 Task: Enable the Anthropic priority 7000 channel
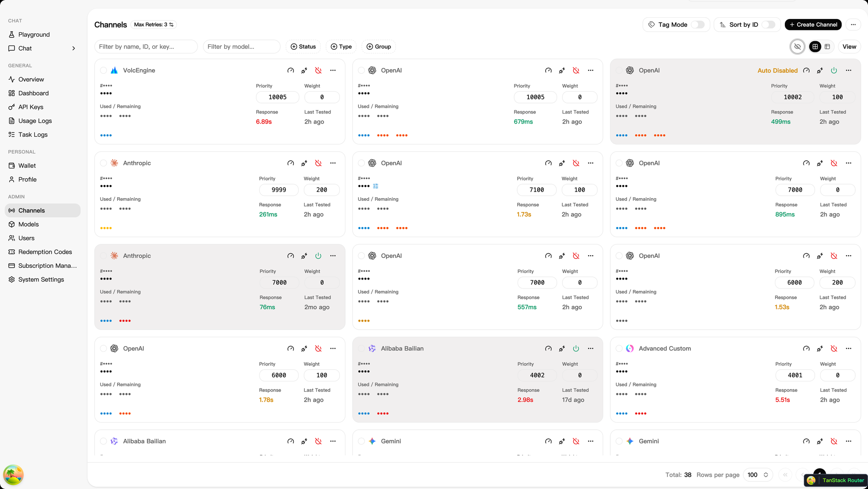pyautogui.click(x=318, y=256)
